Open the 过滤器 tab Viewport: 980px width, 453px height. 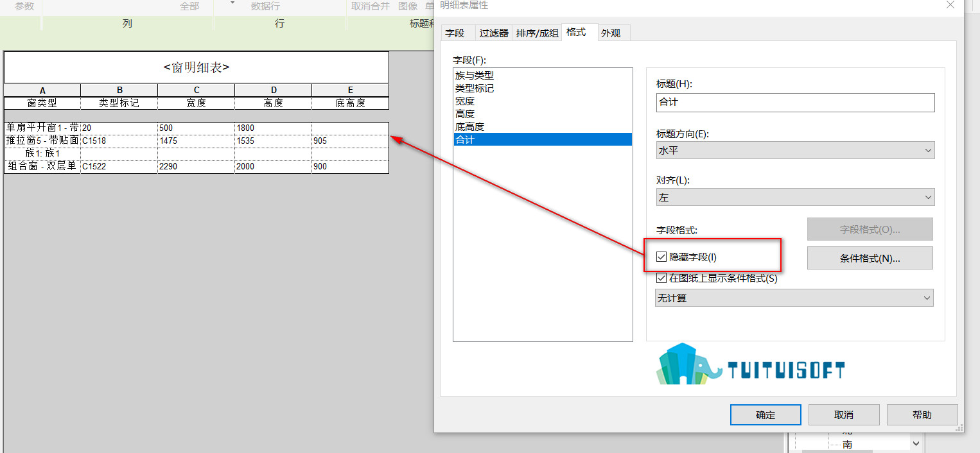[x=494, y=33]
